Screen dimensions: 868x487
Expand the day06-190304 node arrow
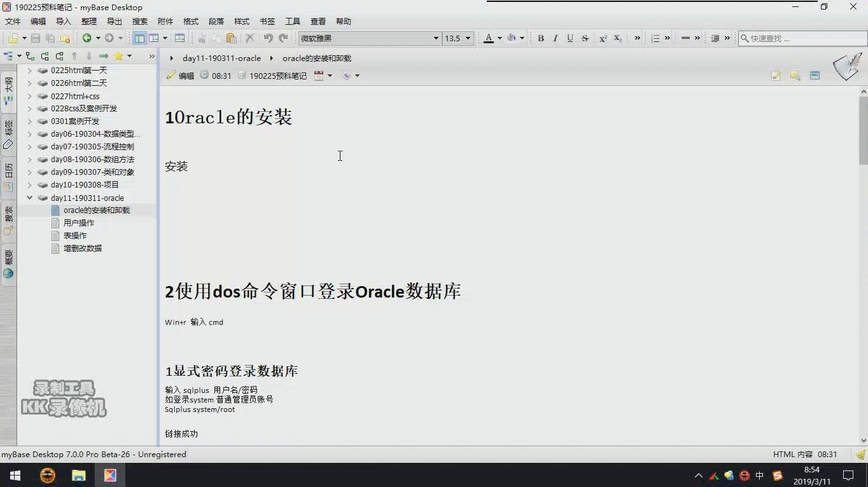(x=29, y=134)
